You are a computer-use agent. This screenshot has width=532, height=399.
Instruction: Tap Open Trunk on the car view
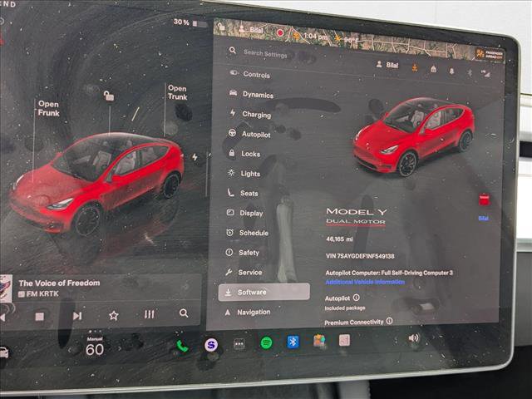point(177,92)
